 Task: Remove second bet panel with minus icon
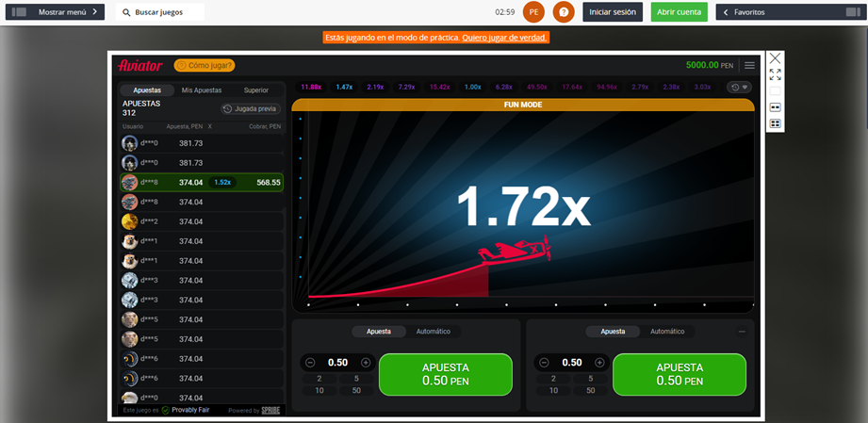pyautogui.click(x=743, y=332)
